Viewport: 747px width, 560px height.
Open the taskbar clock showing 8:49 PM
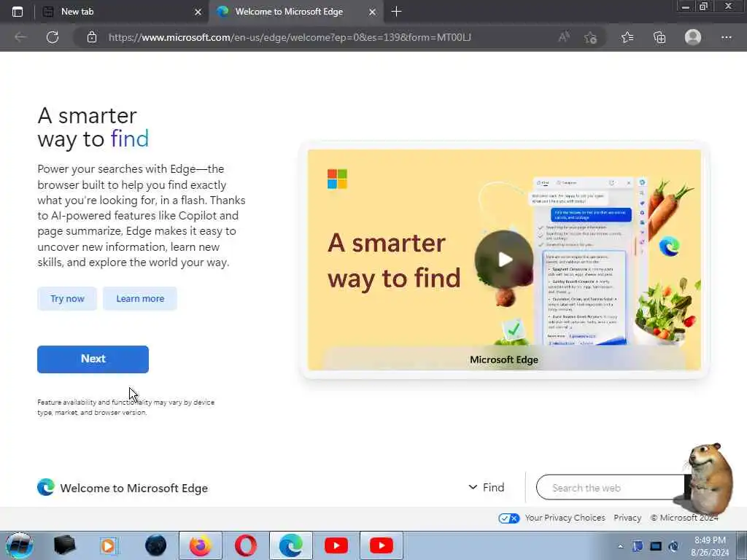711,546
